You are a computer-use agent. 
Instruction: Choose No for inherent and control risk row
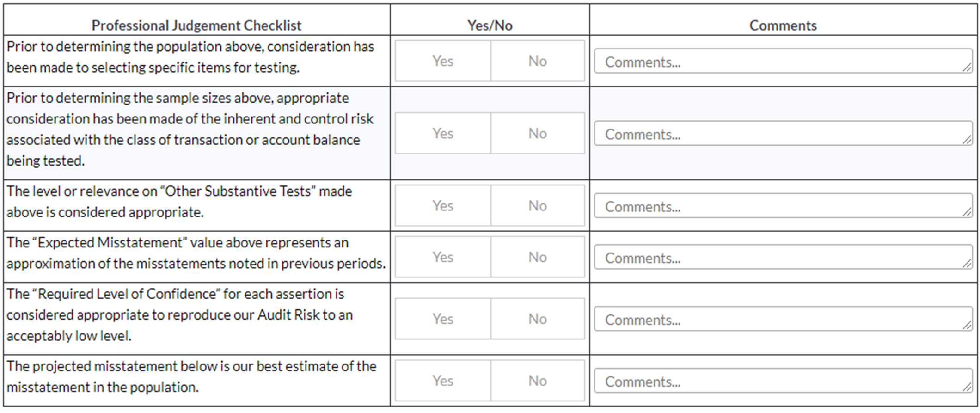coord(538,133)
